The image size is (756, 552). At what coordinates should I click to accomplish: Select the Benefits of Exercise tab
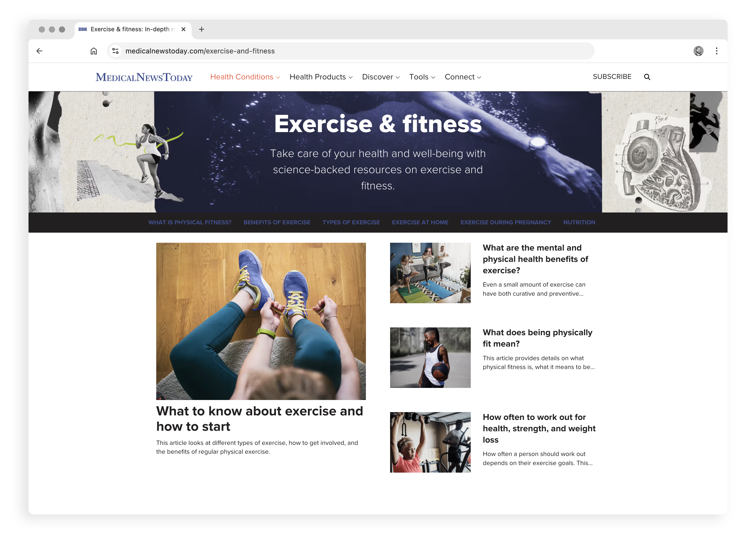[x=277, y=222]
